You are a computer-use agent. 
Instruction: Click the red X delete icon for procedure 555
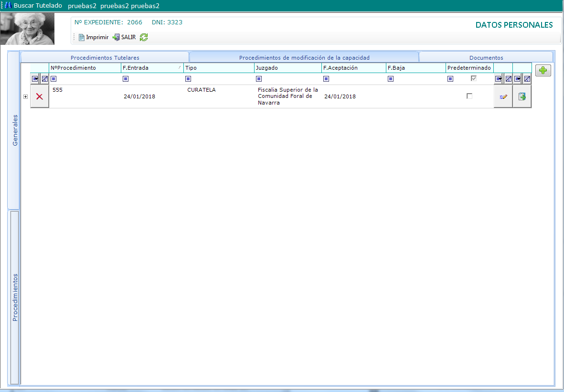pyautogui.click(x=40, y=96)
